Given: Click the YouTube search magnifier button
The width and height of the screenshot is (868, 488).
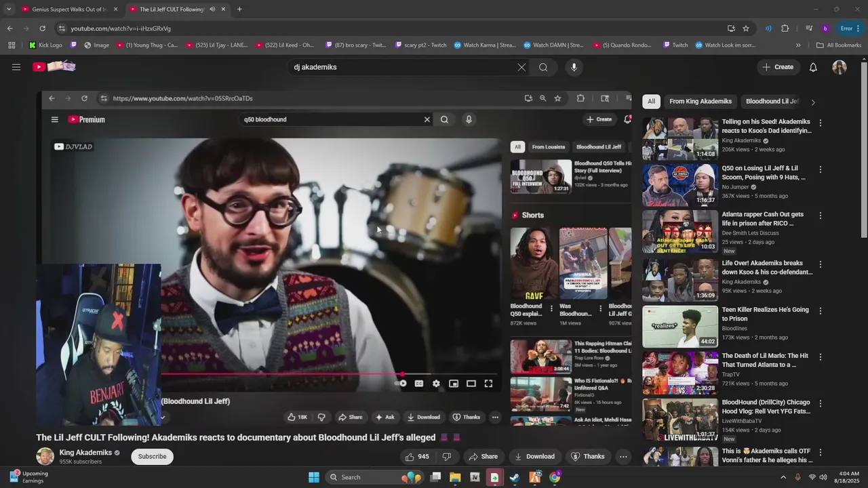Looking at the screenshot, I should point(543,67).
